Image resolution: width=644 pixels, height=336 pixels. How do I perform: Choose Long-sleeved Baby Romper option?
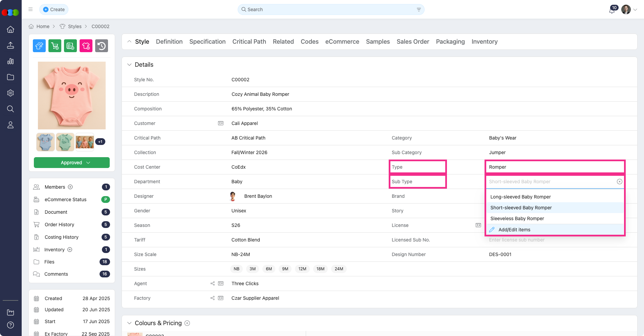(520, 197)
